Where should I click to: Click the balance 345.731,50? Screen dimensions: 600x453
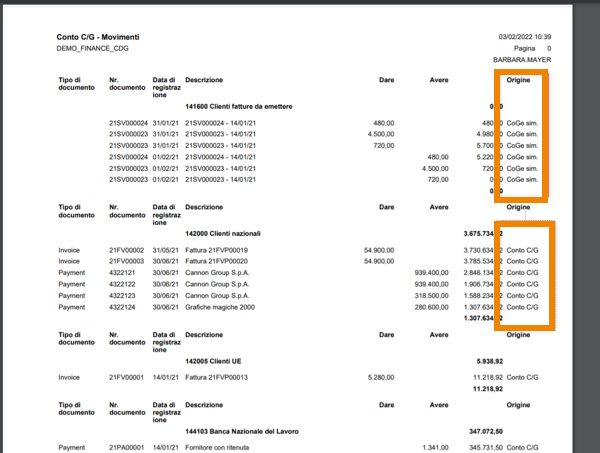point(486,448)
